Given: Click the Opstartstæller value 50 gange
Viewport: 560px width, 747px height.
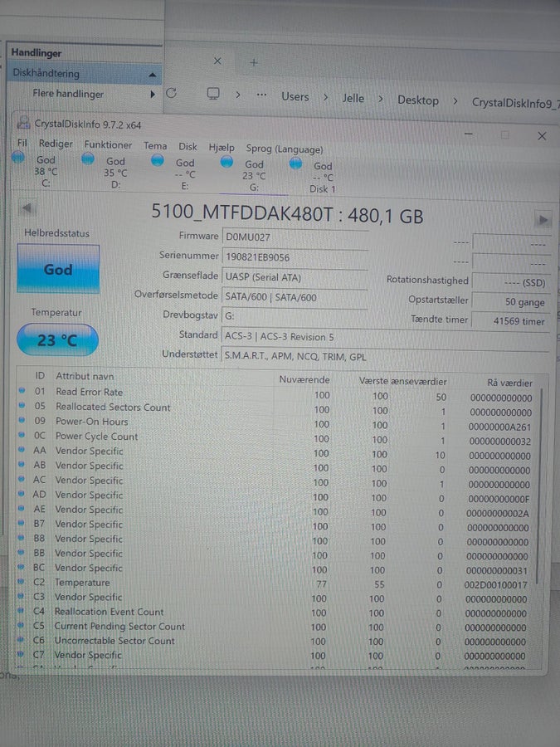Looking at the screenshot, I should 510,301.
